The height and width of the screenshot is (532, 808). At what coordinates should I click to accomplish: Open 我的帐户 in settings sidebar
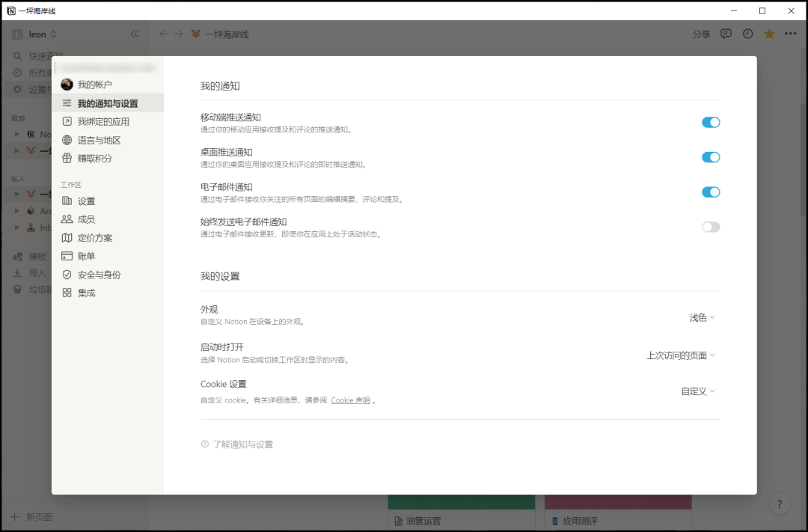click(108, 85)
